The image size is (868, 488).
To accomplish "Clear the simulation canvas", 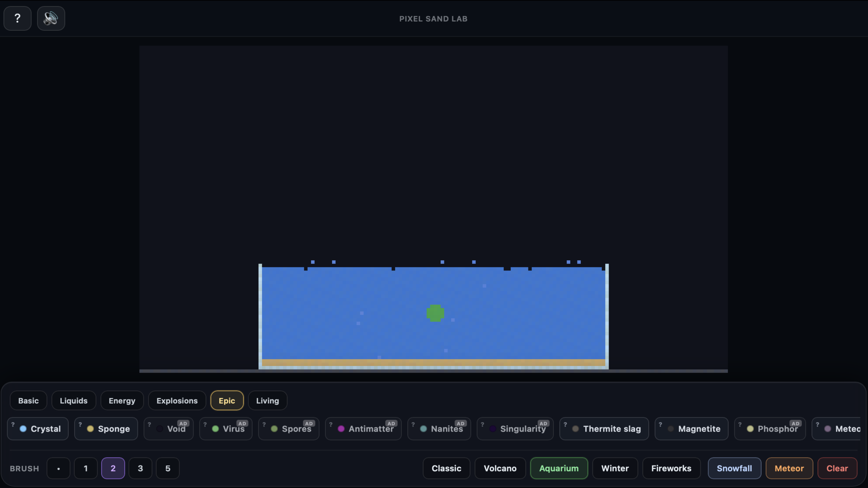I will click(x=836, y=468).
